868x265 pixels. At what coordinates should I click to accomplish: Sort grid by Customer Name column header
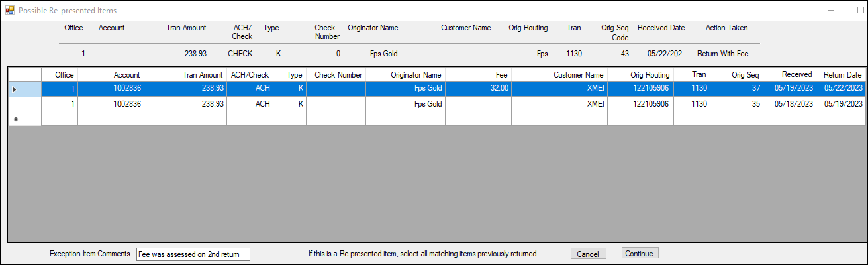coord(559,75)
